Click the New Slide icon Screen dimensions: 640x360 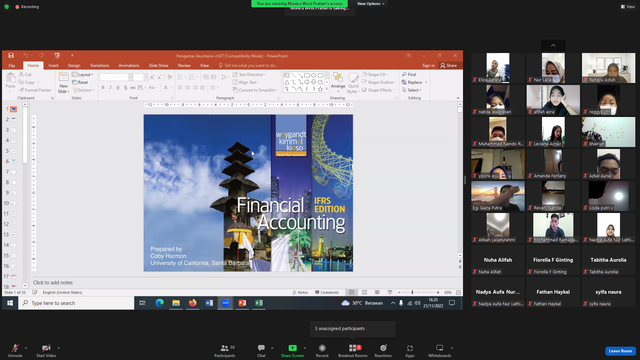63,78
